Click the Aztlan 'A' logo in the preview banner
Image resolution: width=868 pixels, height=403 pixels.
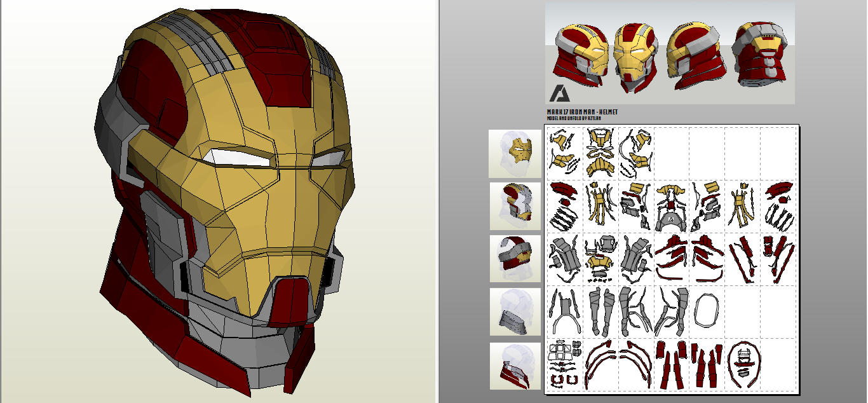point(561,93)
